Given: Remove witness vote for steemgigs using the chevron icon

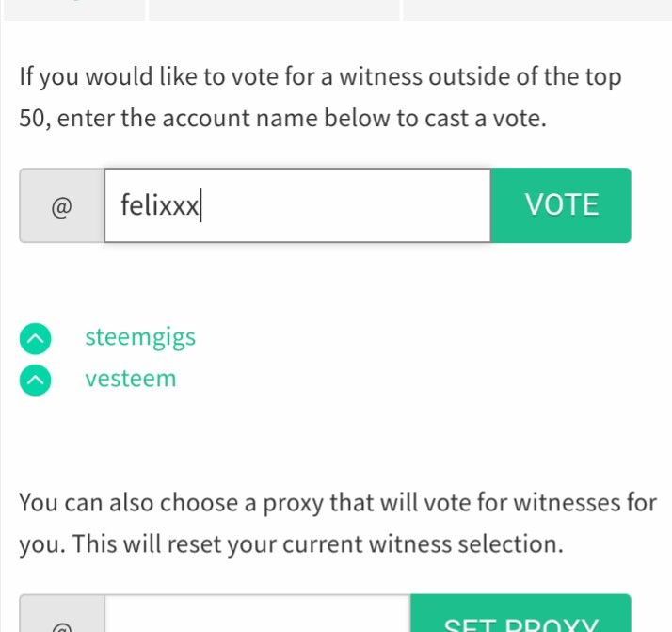Looking at the screenshot, I should click(x=35, y=339).
